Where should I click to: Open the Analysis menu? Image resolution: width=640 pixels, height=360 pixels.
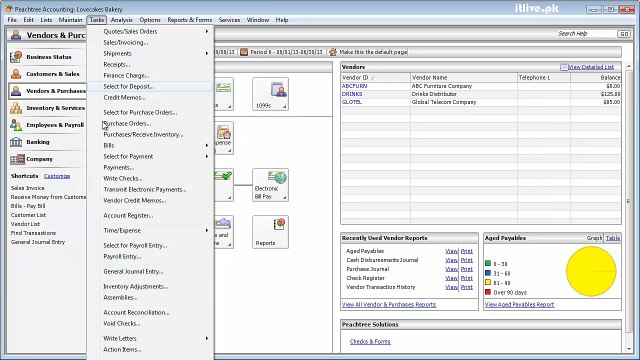click(x=121, y=20)
